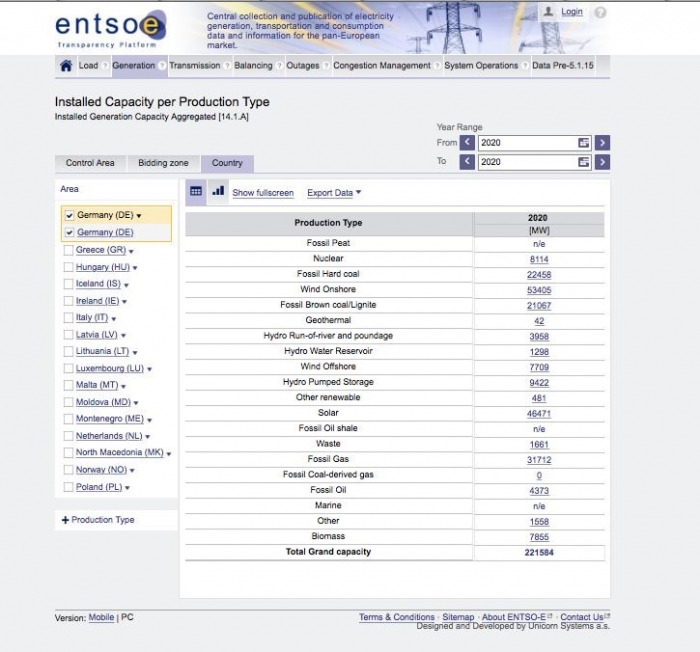Expand Lithuania (LT) dropdown arrow

coord(135,352)
